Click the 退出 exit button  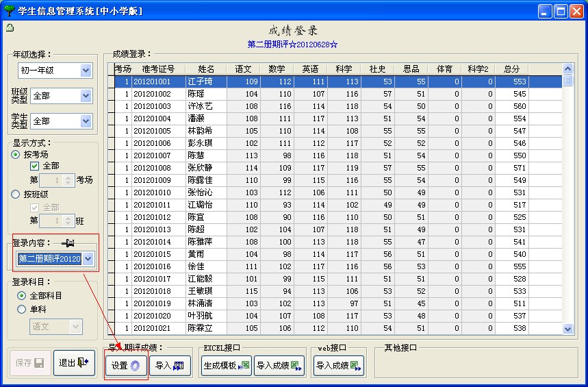tap(74, 362)
